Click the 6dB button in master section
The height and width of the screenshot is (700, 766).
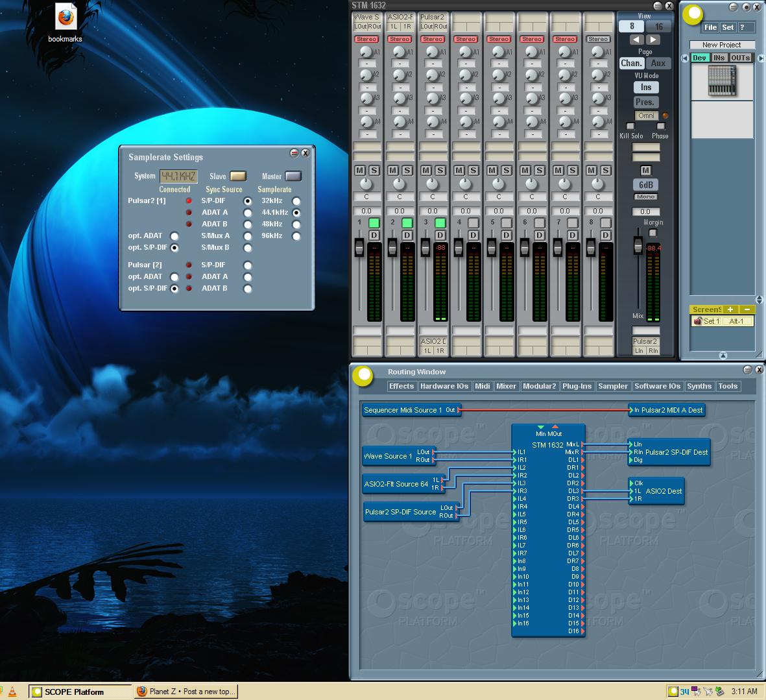[x=646, y=185]
